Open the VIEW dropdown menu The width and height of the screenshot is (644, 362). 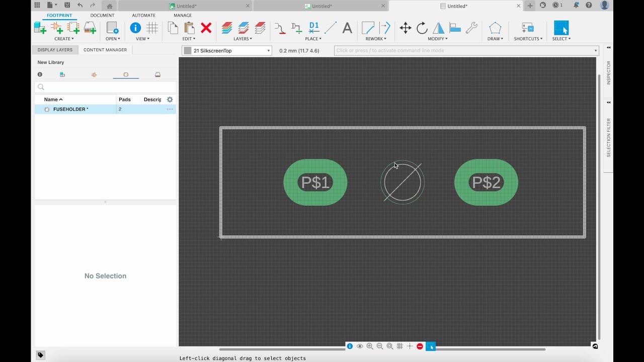click(x=142, y=39)
